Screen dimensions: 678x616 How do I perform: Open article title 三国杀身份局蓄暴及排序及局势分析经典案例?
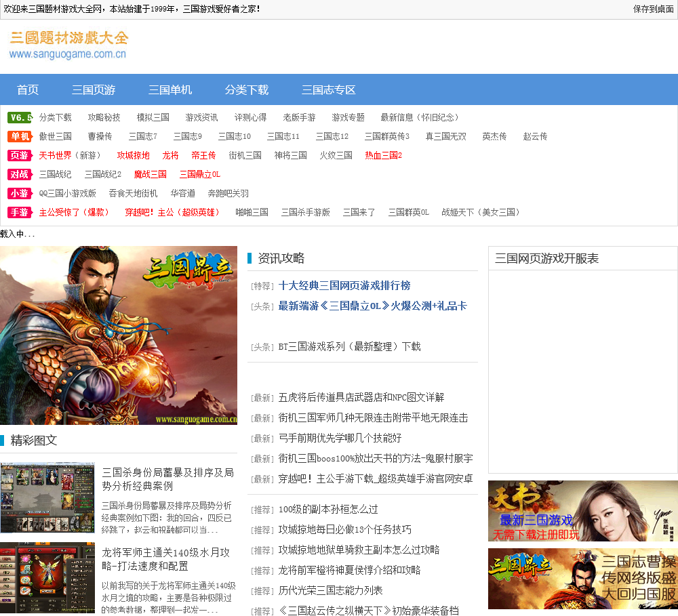[168, 479]
